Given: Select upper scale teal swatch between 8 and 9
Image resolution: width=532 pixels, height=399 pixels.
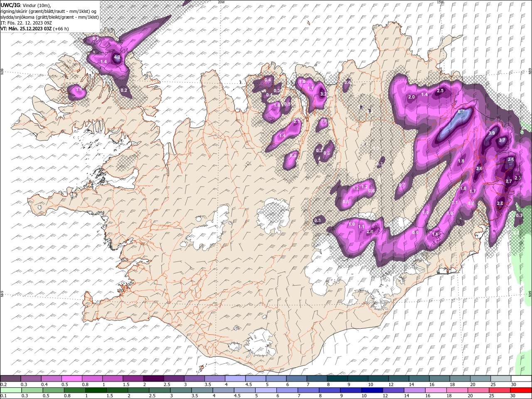Looking at the screenshot, I should coord(337,379).
